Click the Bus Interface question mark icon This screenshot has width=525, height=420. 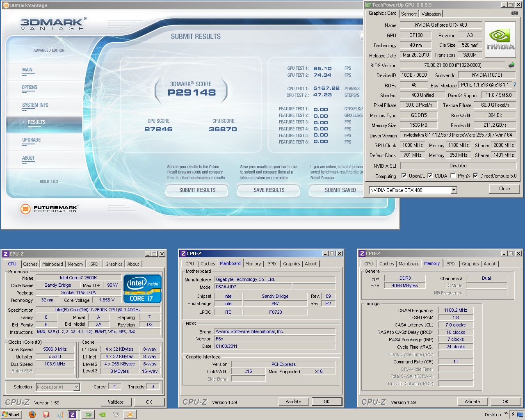click(515, 85)
